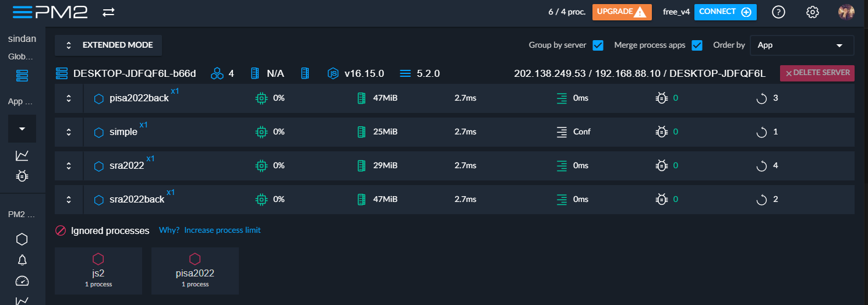Viewport: 868px width, 305px height.
Task: Click the restart icon in sra2022back row
Action: pos(761,200)
